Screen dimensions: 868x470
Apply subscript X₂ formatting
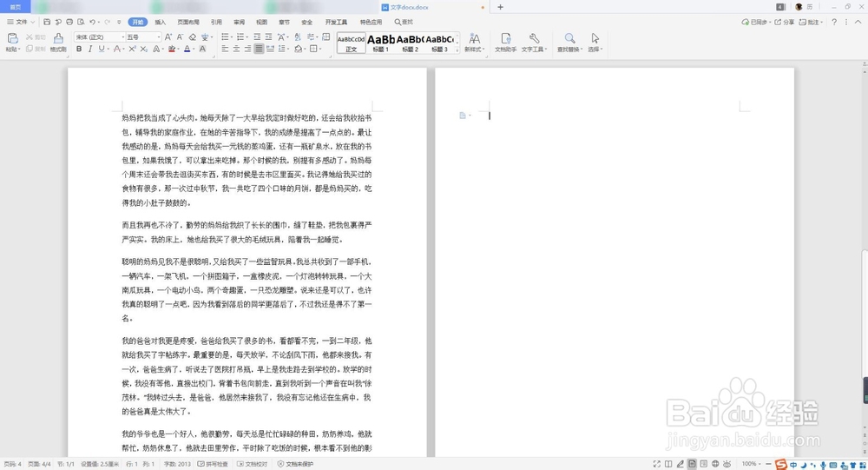click(143, 49)
